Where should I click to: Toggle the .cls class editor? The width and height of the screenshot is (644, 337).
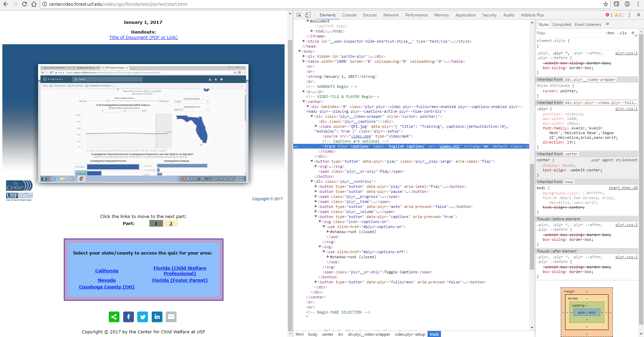(x=622, y=33)
